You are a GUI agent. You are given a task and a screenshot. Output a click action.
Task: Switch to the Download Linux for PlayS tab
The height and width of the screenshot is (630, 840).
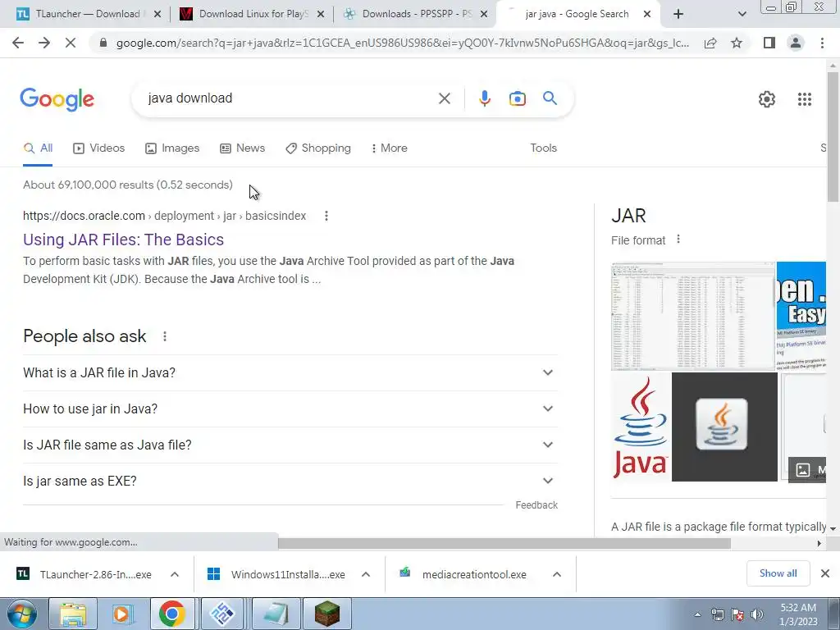pos(251,15)
